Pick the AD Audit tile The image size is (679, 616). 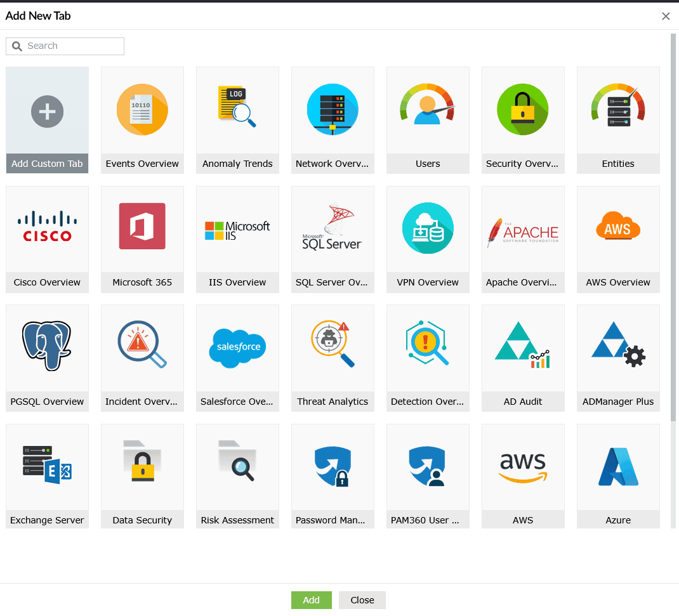point(523,358)
